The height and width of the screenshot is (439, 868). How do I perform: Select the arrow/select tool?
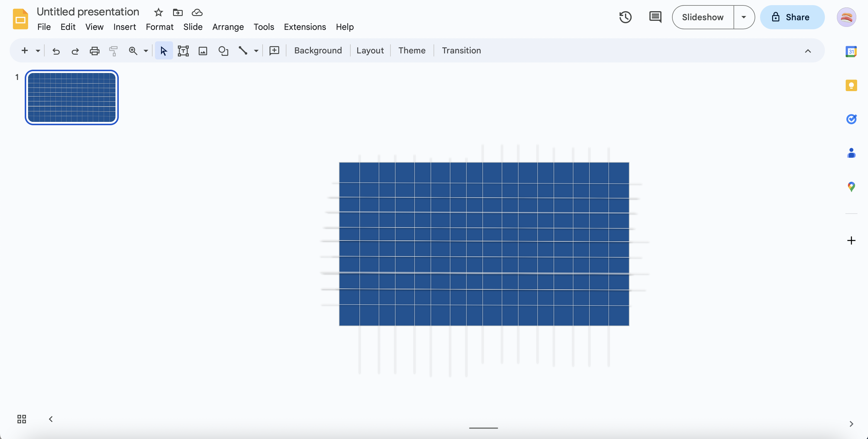pyautogui.click(x=163, y=50)
